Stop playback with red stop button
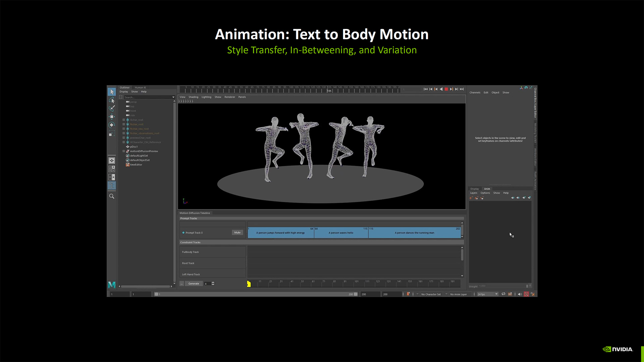The image size is (644, 362). coord(446,89)
